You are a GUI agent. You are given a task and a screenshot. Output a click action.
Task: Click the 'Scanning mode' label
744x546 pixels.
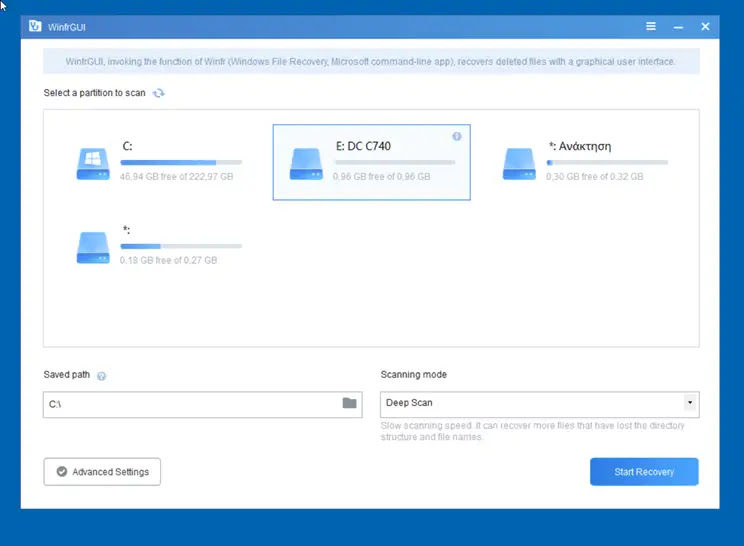(x=414, y=374)
